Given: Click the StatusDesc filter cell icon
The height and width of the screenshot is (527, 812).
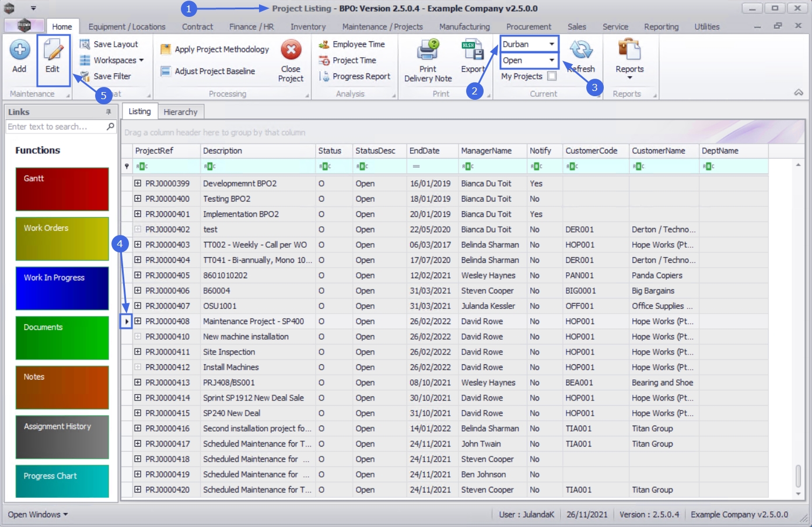Looking at the screenshot, I should click(x=362, y=166).
